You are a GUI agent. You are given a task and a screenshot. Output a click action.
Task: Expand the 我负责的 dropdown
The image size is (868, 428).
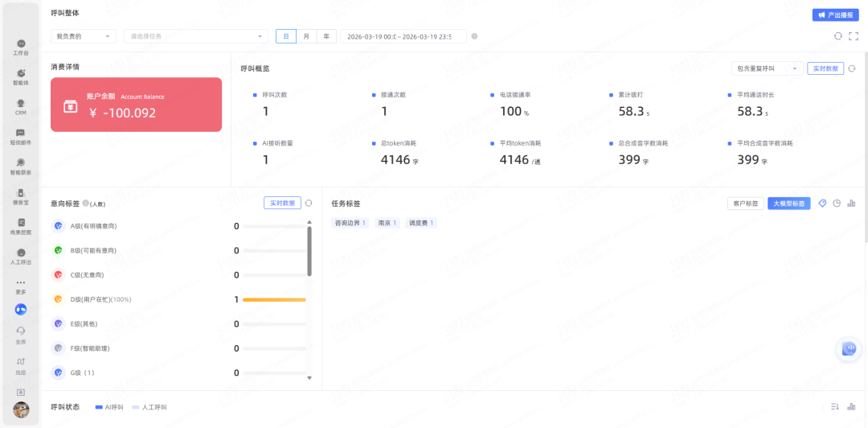(84, 36)
